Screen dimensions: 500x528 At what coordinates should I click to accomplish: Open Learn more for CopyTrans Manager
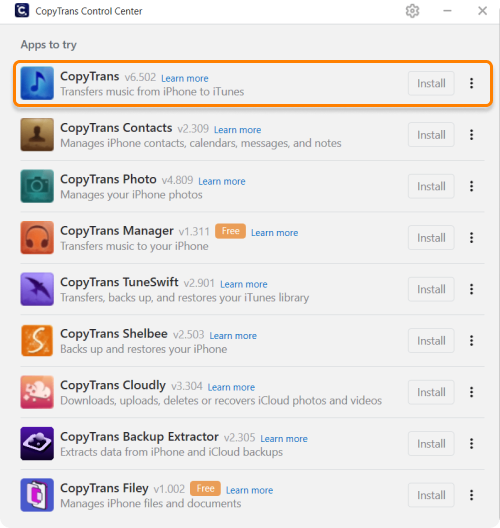pos(275,233)
